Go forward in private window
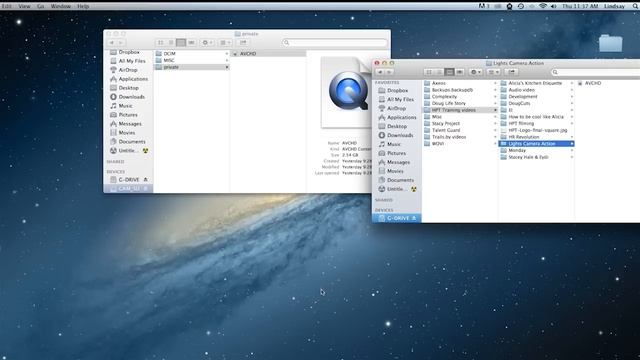 (121, 42)
